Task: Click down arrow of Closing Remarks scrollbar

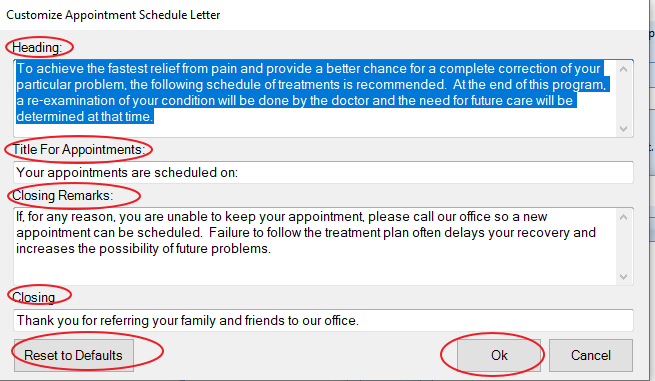Action: coord(623,277)
